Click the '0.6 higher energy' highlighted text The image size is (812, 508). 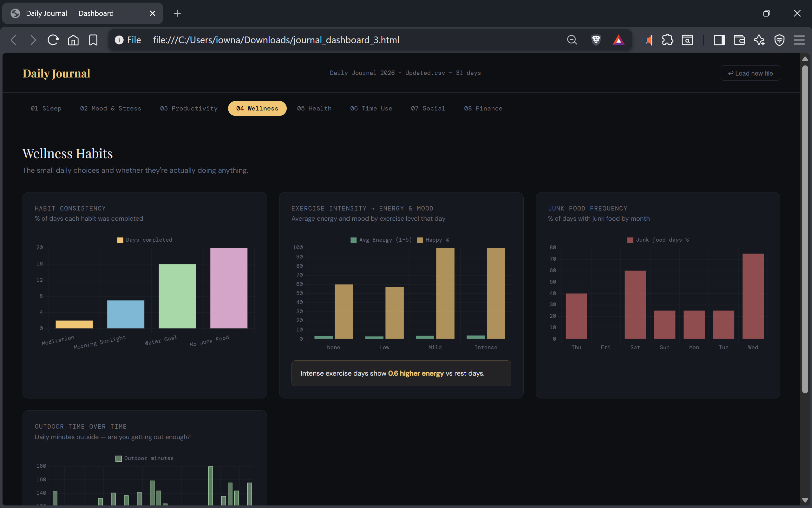(416, 373)
